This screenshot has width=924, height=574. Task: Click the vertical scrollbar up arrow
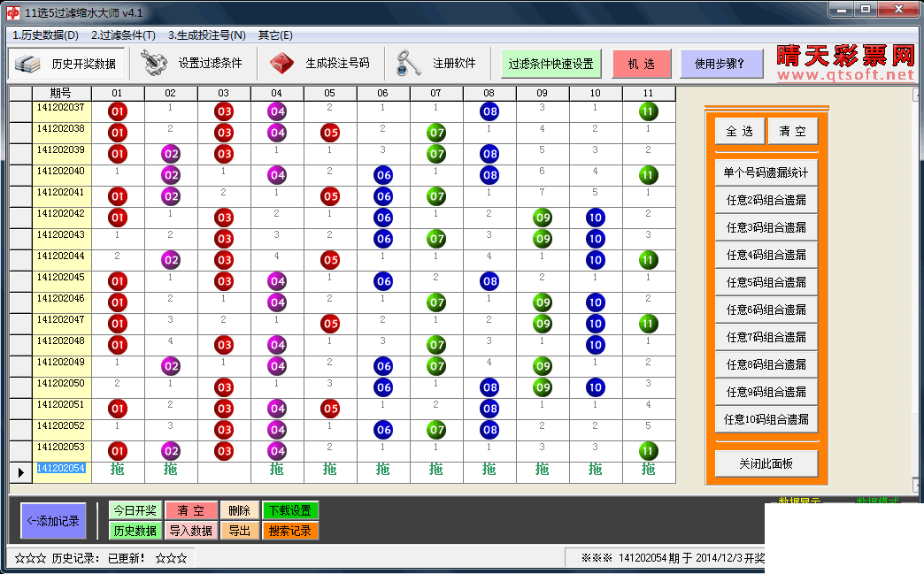pos(917,95)
